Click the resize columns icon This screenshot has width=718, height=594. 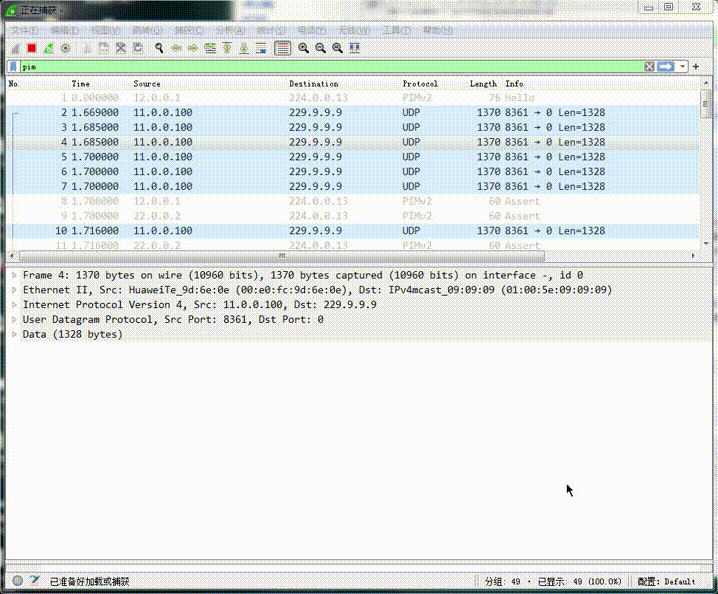tap(355, 48)
